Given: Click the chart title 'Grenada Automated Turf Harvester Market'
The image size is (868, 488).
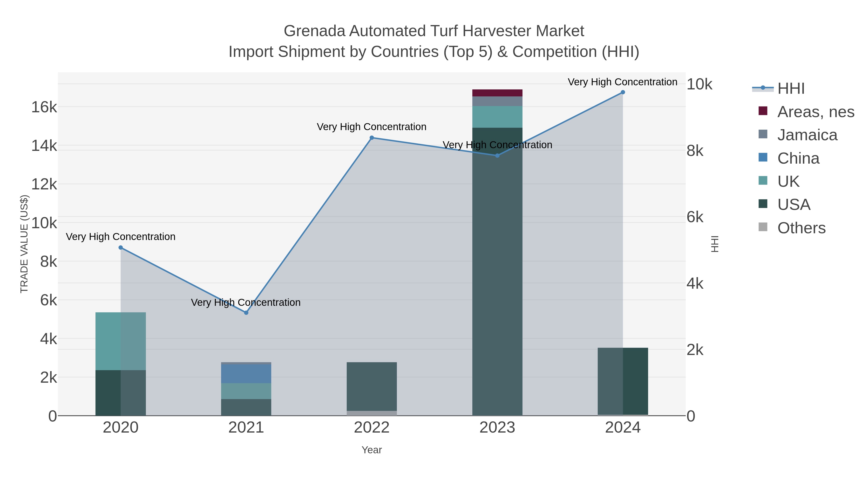Looking at the screenshot, I should point(434,31).
